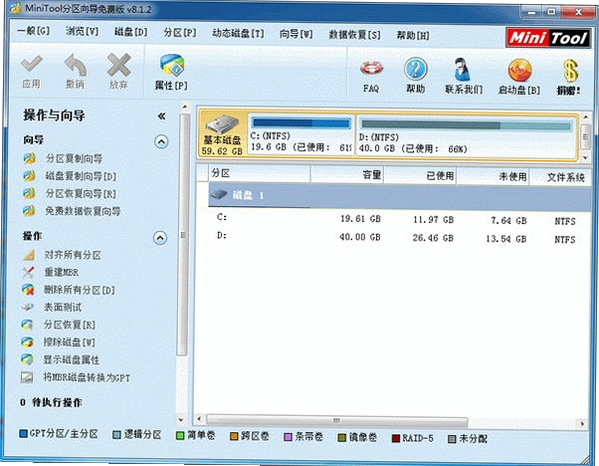
Task: Click the 启动盘 (Bootable disk) icon
Action: coord(520,70)
